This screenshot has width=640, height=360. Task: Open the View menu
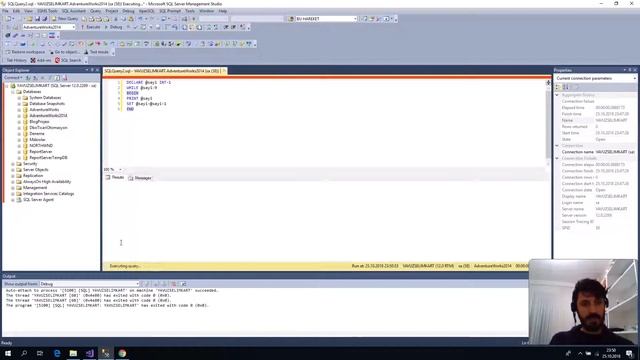[x=28, y=11]
